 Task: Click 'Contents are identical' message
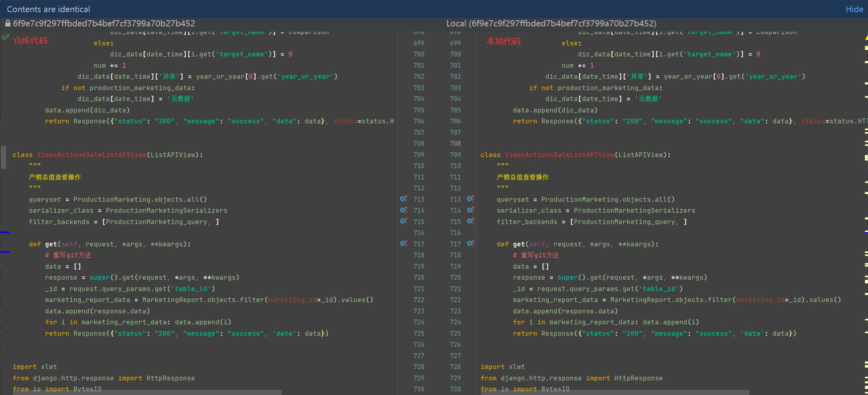pos(48,9)
